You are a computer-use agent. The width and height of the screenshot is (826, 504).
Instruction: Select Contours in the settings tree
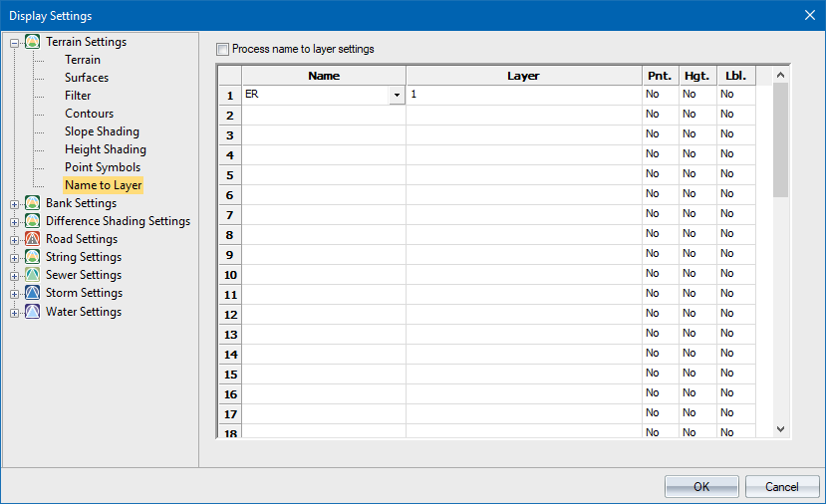click(x=89, y=114)
